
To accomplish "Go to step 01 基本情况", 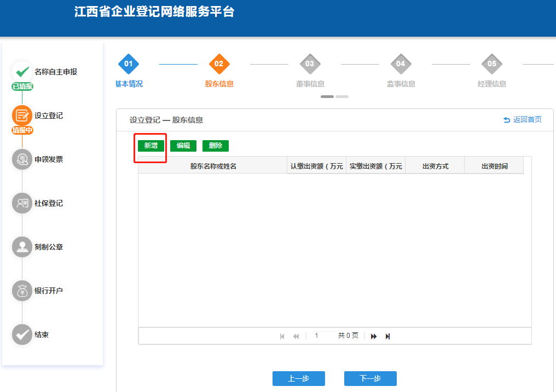I will click(129, 64).
